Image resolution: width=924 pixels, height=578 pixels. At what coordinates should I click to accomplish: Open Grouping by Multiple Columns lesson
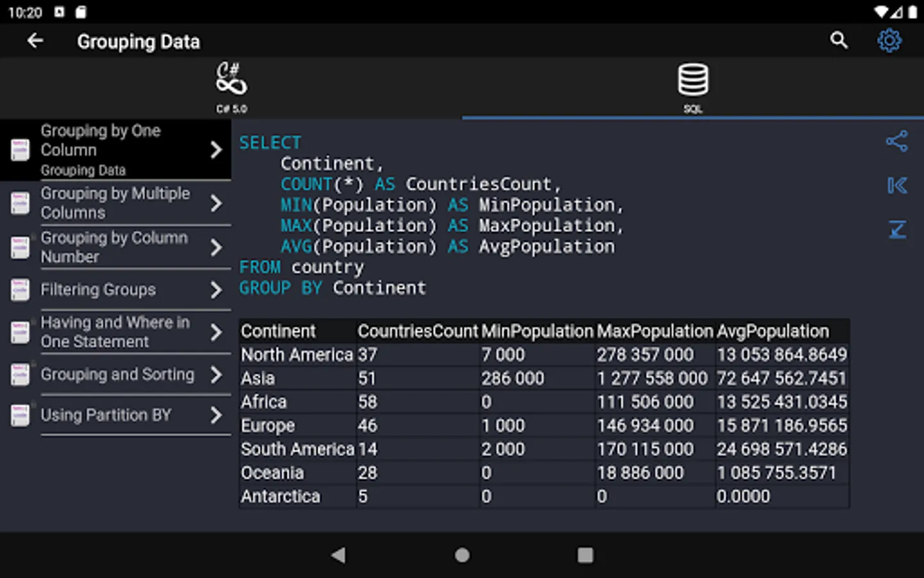(x=116, y=203)
